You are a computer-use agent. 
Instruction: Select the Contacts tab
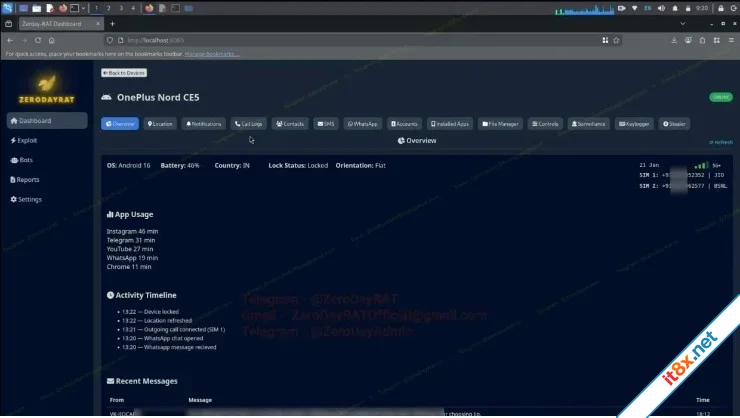point(290,124)
